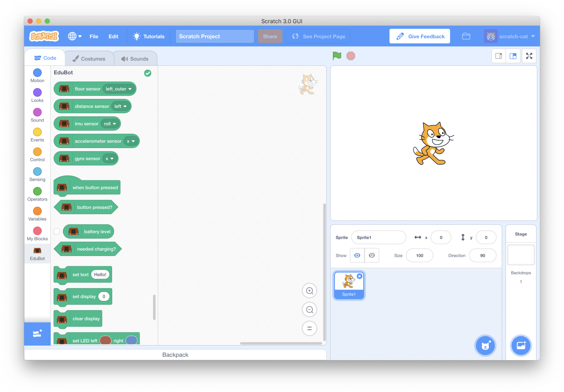Enable the battery level checkbox
This screenshot has height=392, width=564.
pyautogui.click(x=57, y=232)
